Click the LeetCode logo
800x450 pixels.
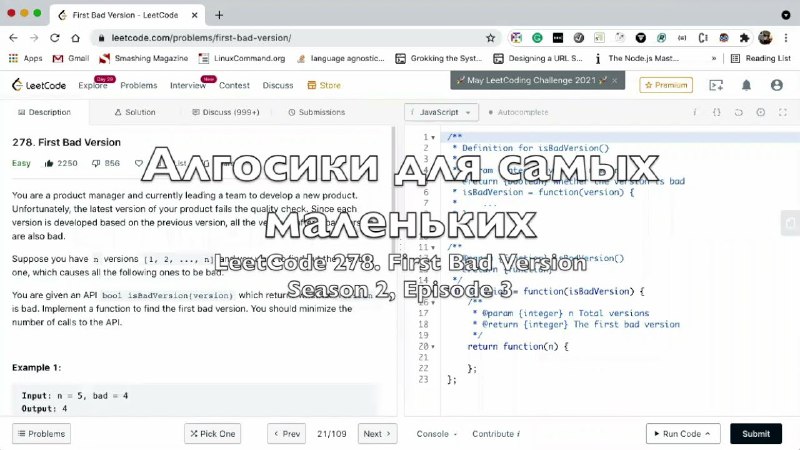tap(39, 85)
